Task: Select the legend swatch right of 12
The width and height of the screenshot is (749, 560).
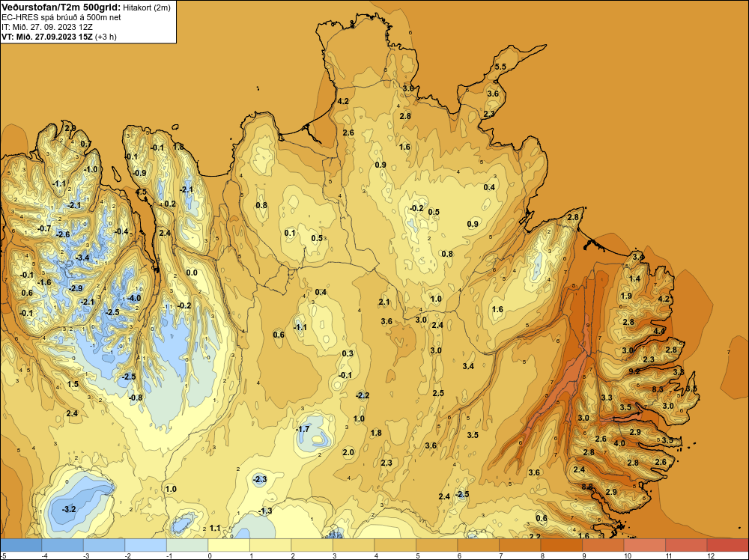Action: point(727,545)
